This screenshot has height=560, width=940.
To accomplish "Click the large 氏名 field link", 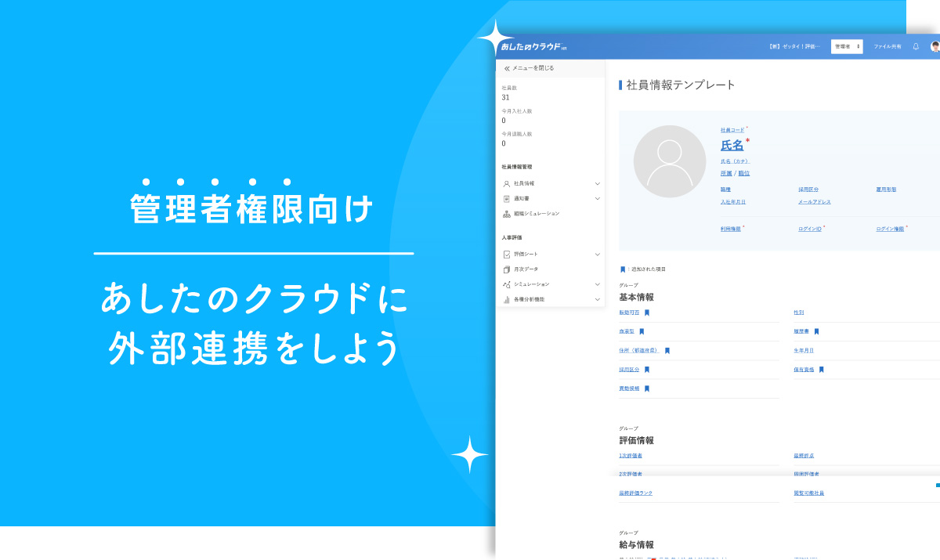I will (x=732, y=145).
